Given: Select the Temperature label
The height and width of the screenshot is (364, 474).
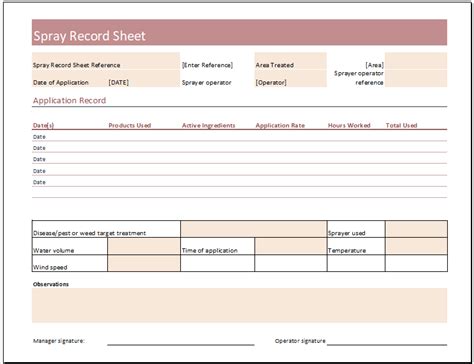Looking at the screenshot, I should [347, 250].
